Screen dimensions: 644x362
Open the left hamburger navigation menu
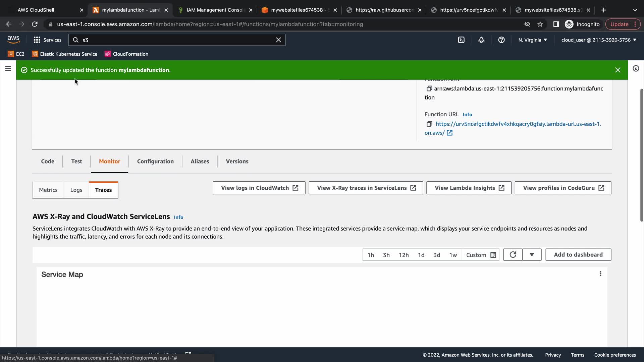coord(8,69)
